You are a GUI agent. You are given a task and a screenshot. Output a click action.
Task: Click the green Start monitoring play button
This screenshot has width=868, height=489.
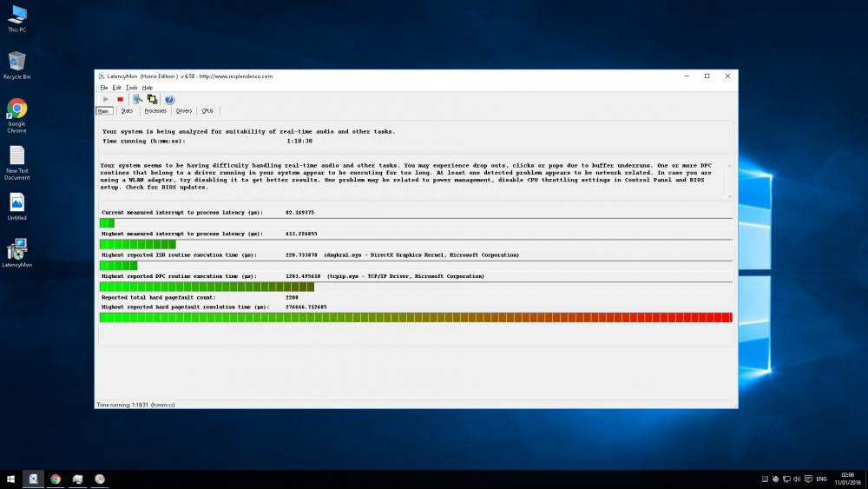(106, 99)
